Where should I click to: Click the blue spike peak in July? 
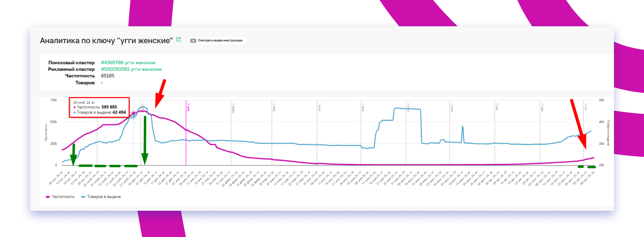[x=463, y=127]
